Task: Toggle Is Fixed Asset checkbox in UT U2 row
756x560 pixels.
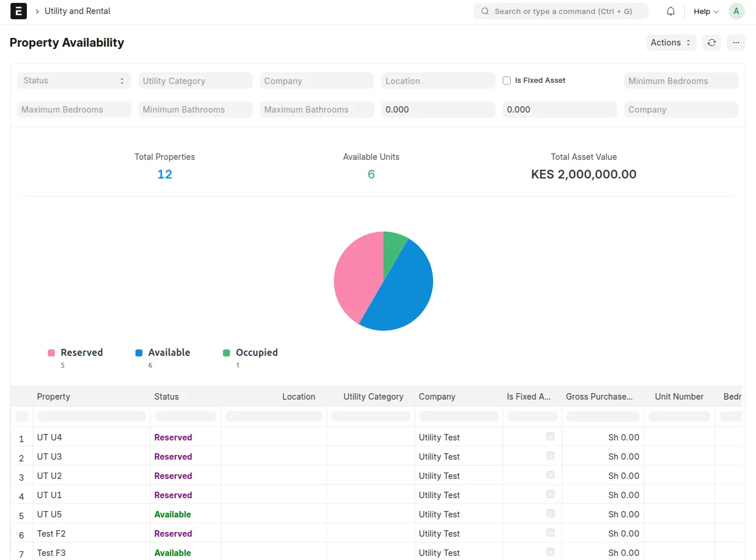Action: (551, 475)
